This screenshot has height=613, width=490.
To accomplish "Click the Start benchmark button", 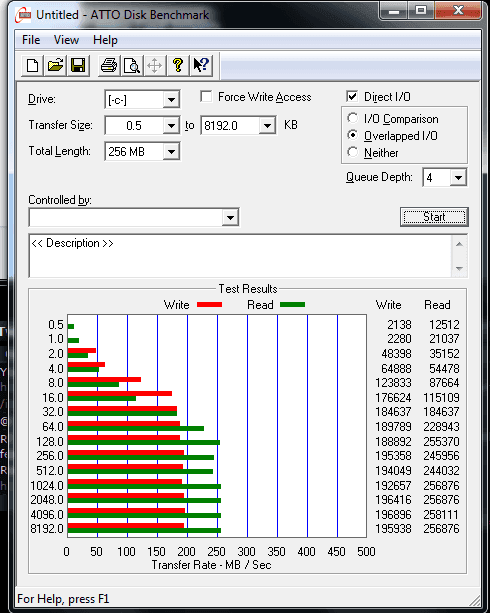I will pyautogui.click(x=434, y=217).
